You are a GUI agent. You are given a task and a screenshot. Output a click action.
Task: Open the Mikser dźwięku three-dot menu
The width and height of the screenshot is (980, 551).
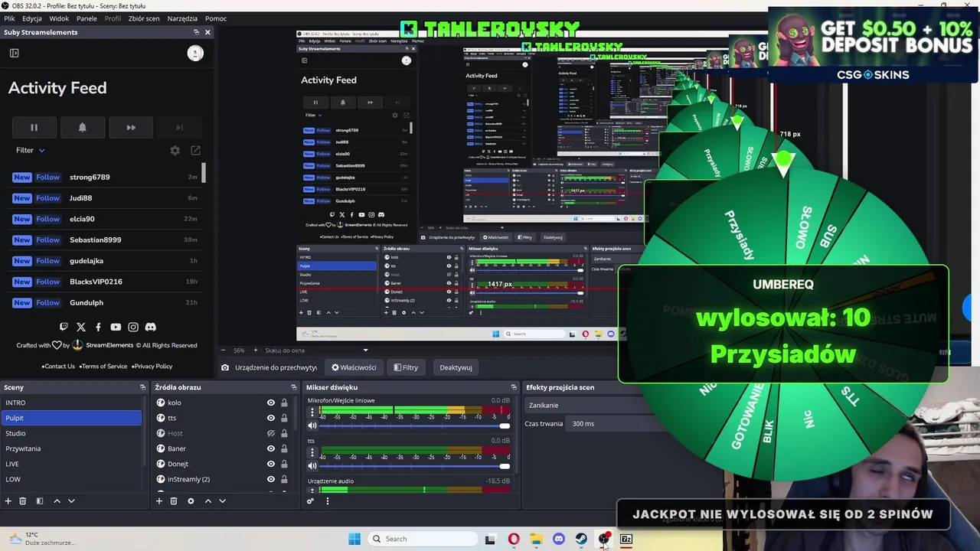pos(327,501)
